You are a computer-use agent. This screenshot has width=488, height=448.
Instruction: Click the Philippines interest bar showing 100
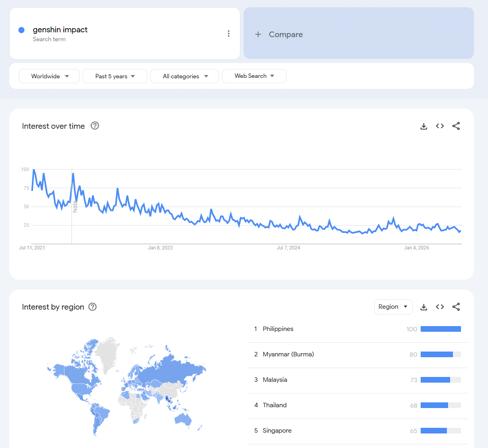[441, 329]
